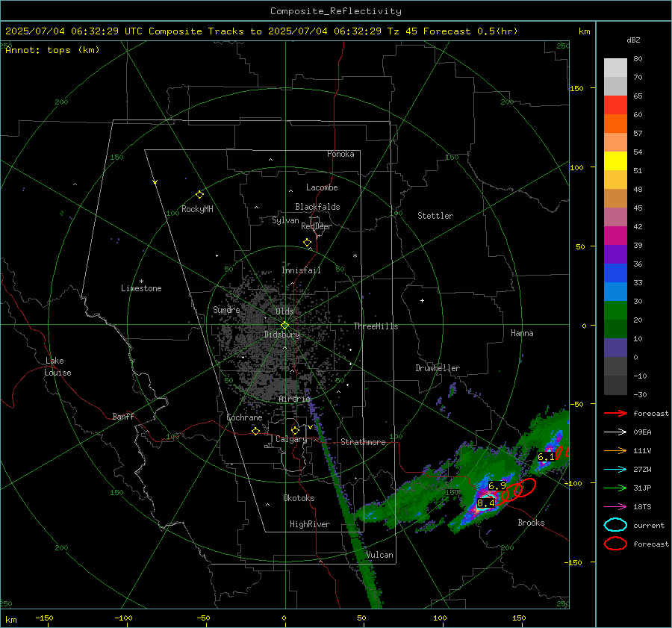Pick the bright green swatch below the 30 label
The width and height of the screenshot is (672, 628).
[x=615, y=311]
